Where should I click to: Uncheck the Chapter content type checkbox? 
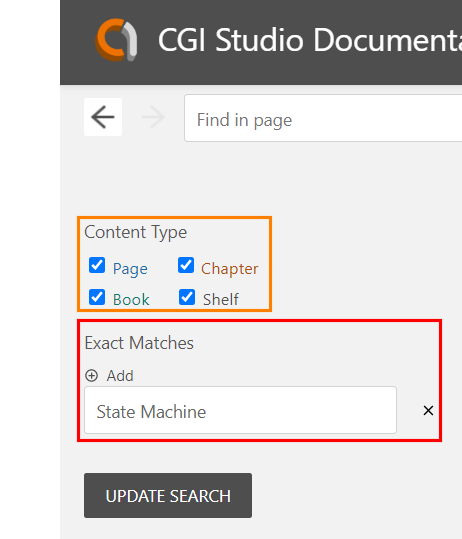186,265
